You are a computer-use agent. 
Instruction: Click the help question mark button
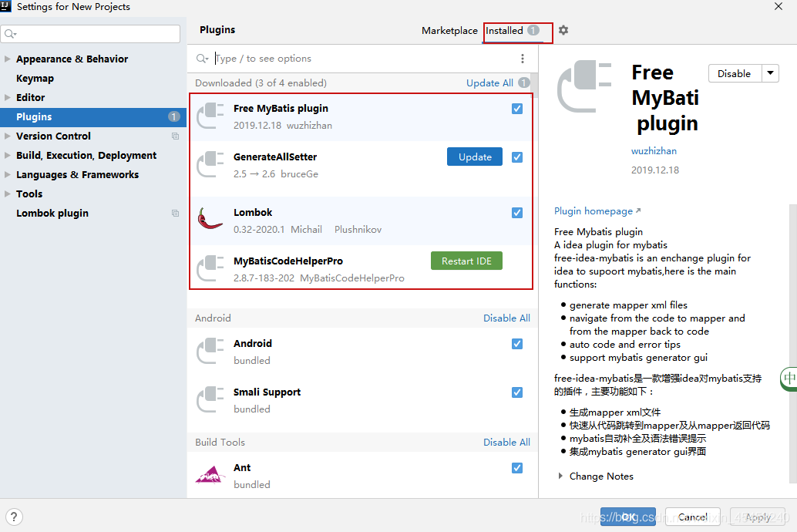click(x=14, y=517)
